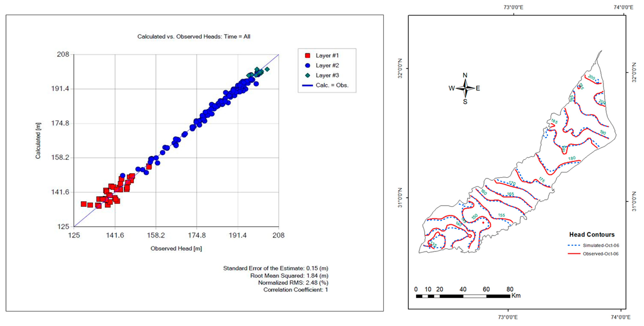Click the chart title Calculated vs. Observed Heads
Viewport: 644px width, 326px height.
(x=194, y=37)
